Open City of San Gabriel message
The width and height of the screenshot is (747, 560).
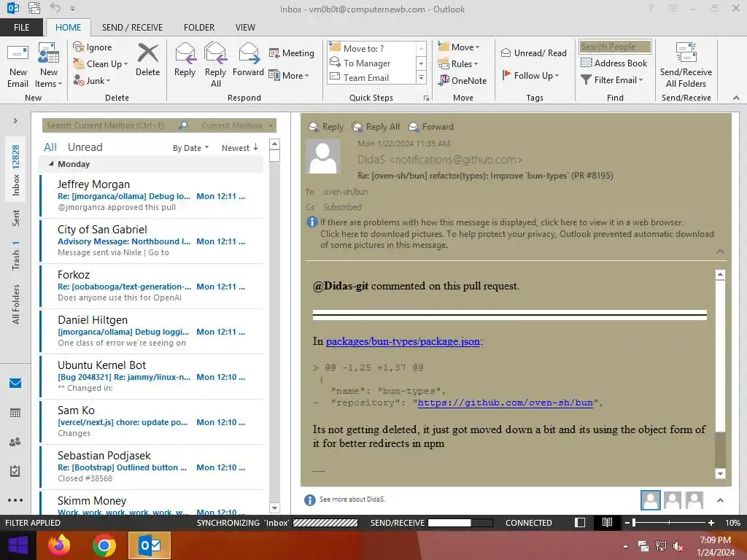click(152, 241)
